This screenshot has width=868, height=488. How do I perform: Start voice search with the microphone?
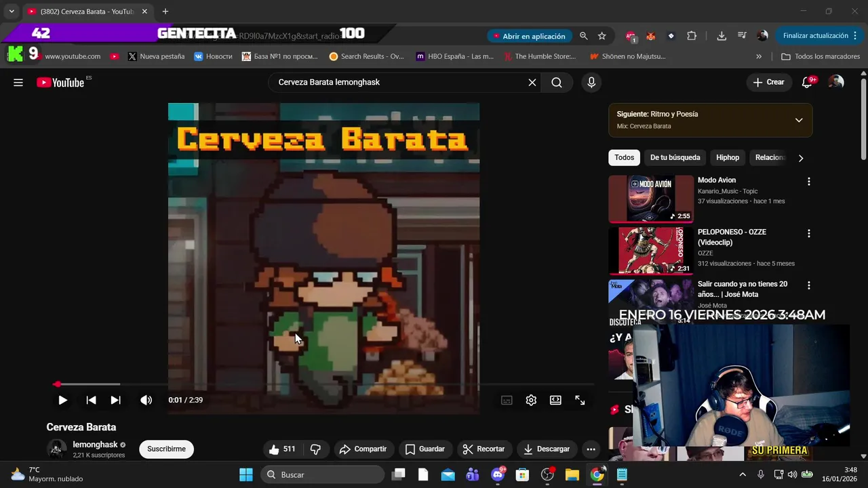(x=591, y=83)
